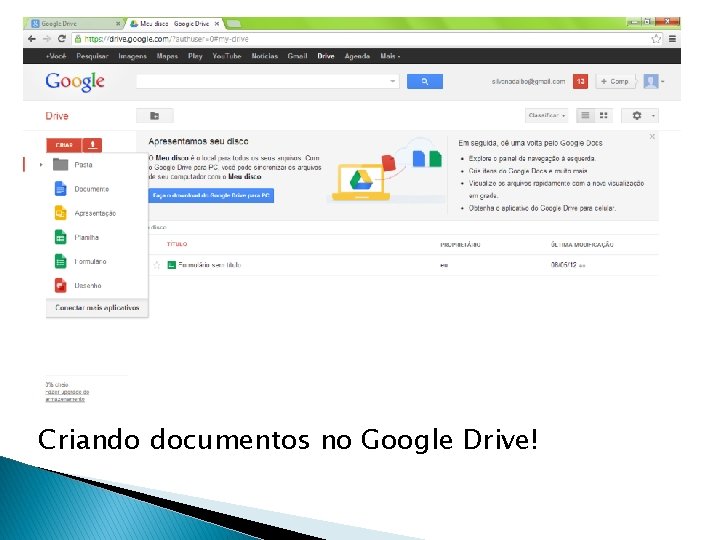Open YouTube in the black bar

(227, 56)
